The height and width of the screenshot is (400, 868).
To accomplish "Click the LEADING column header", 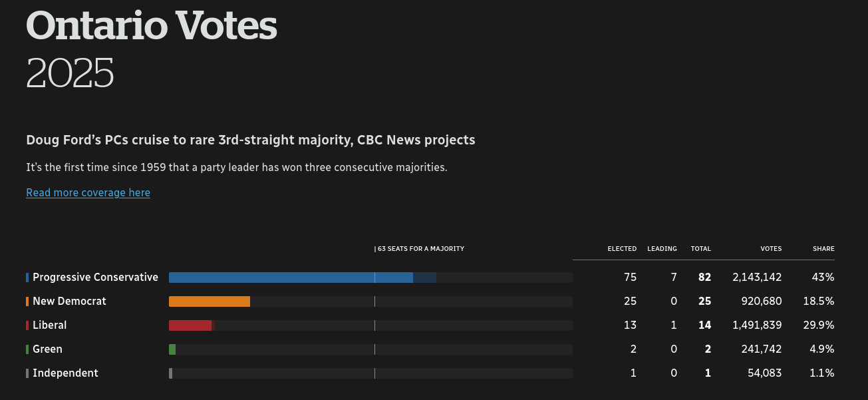I will pos(662,249).
